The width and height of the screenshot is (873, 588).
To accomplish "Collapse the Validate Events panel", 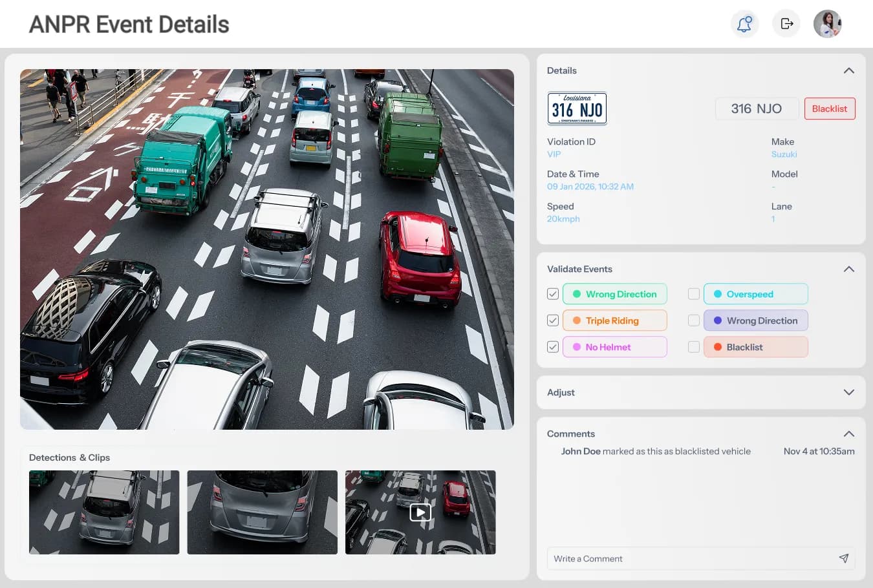I will [849, 269].
